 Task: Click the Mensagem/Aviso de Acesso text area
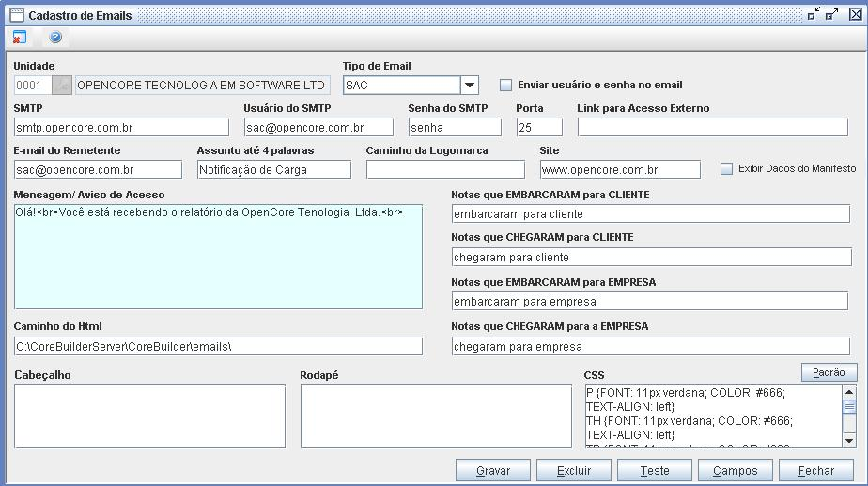pos(218,257)
